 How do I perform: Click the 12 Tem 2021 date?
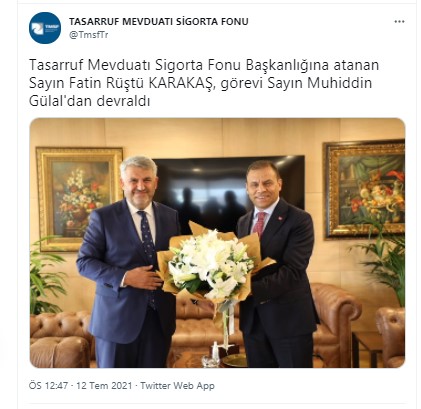pyautogui.click(x=104, y=386)
